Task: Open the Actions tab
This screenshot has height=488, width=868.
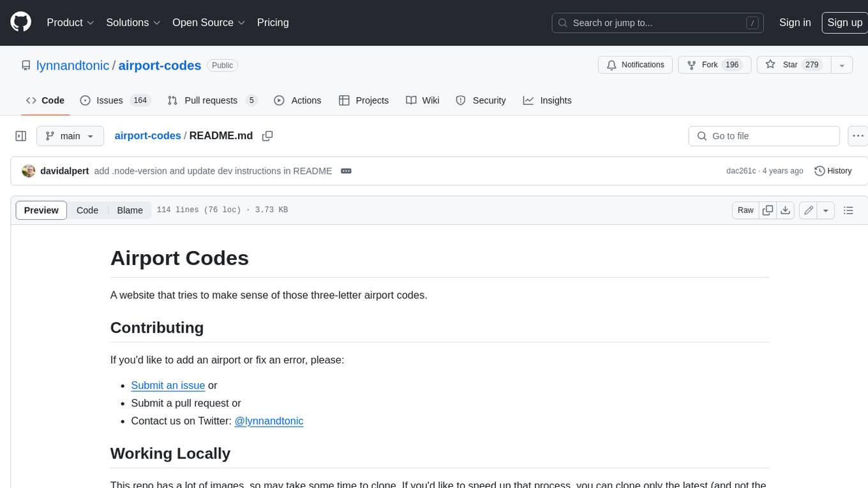Action: click(x=297, y=100)
